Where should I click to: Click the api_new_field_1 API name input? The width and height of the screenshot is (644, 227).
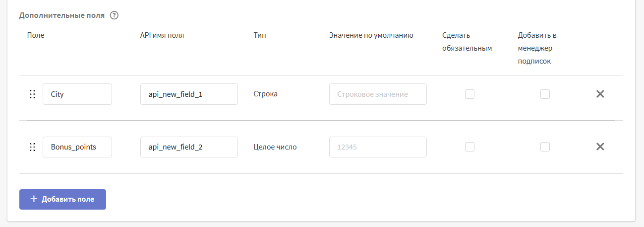point(189,94)
